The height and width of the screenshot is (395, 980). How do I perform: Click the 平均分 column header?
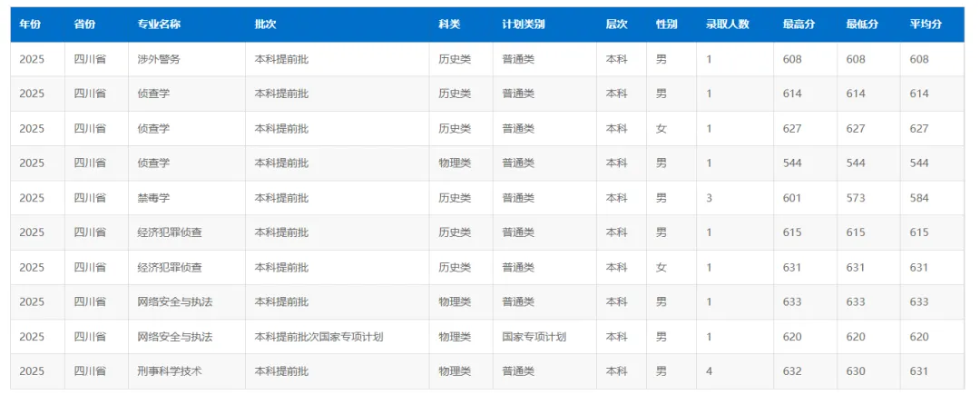tap(926, 25)
